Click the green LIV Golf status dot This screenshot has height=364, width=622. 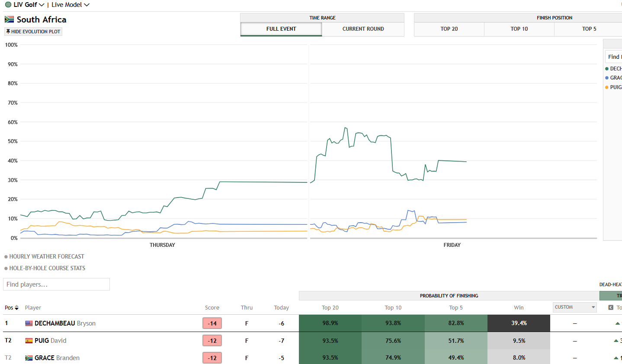pyautogui.click(x=8, y=5)
